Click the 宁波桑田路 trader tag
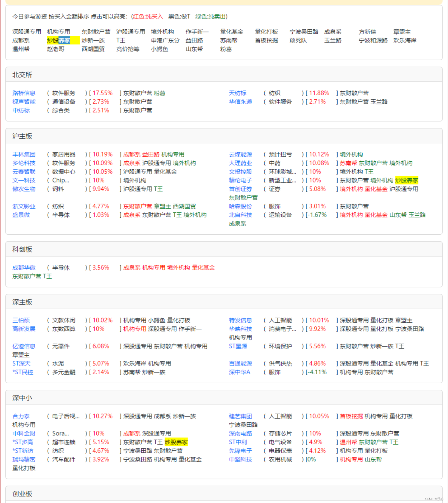 304,32
